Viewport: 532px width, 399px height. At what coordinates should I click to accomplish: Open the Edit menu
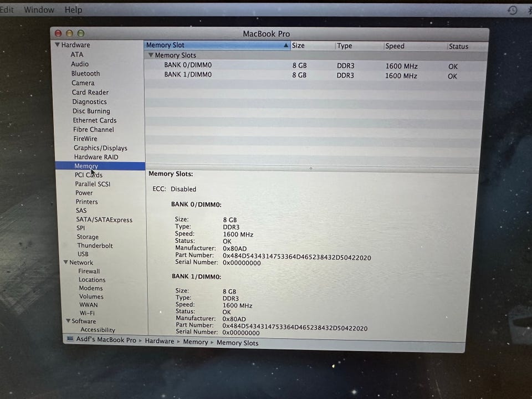coord(7,9)
